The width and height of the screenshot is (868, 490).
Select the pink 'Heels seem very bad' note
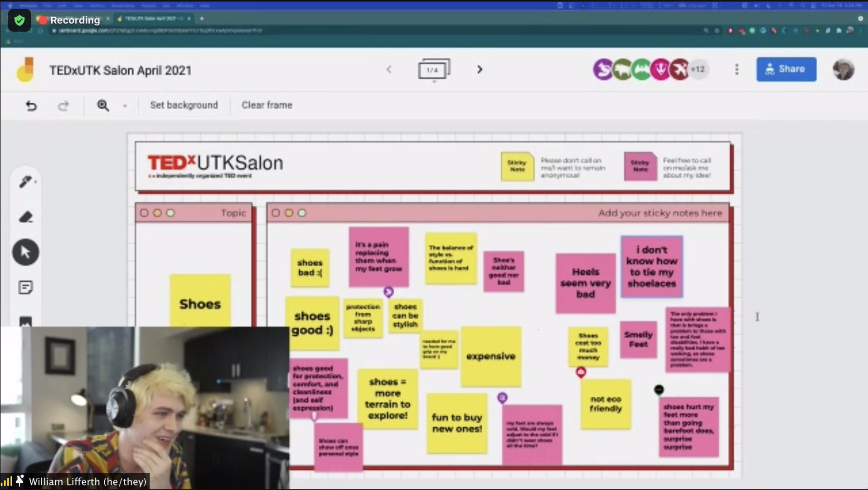585,283
